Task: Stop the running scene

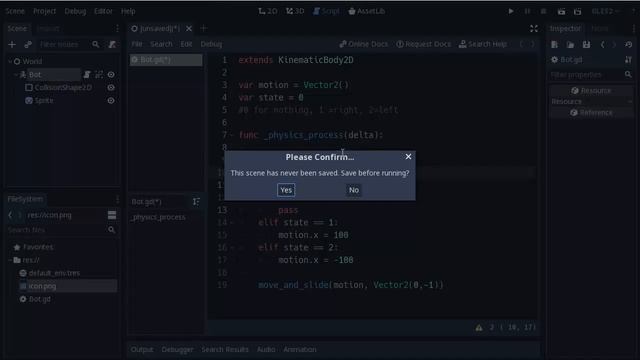Action: tap(543, 11)
